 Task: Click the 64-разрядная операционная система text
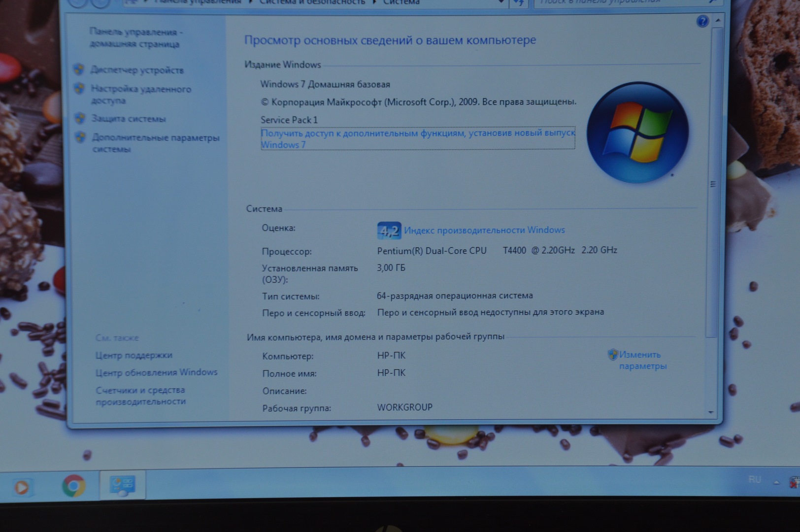tap(455, 296)
